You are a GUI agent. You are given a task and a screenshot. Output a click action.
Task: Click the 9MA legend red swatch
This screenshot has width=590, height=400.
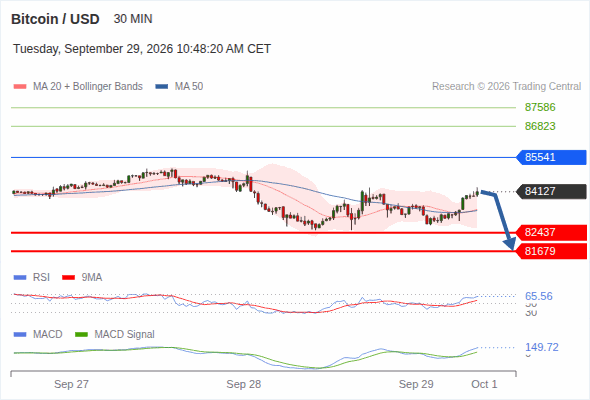point(68,278)
